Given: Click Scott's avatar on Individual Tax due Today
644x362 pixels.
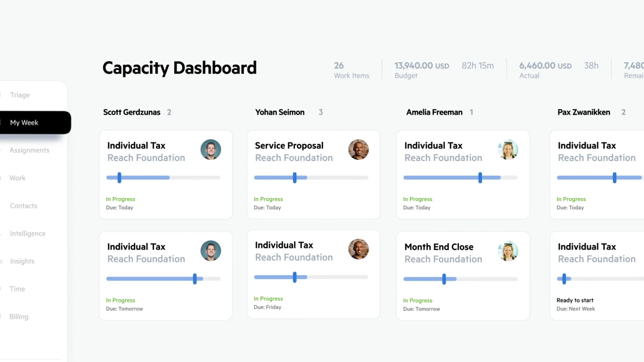Looking at the screenshot, I should click(211, 150).
